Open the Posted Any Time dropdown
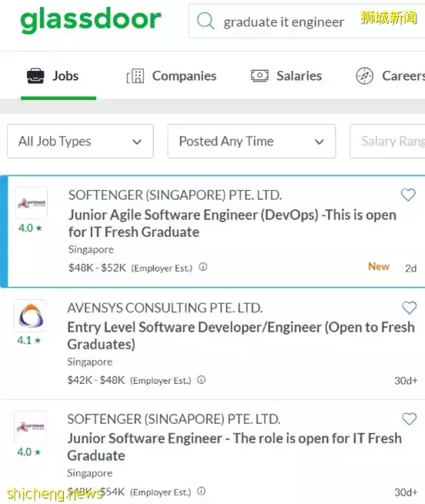 252,141
